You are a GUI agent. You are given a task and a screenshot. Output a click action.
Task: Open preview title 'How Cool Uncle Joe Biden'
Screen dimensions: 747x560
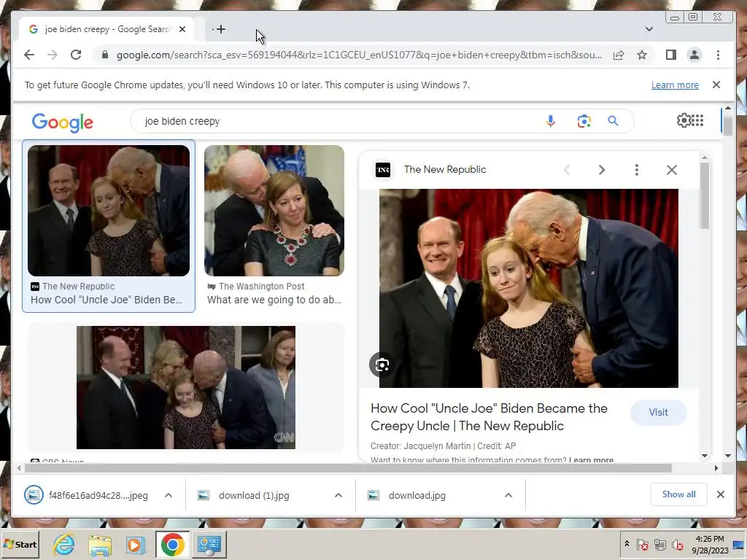(x=489, y=416)
